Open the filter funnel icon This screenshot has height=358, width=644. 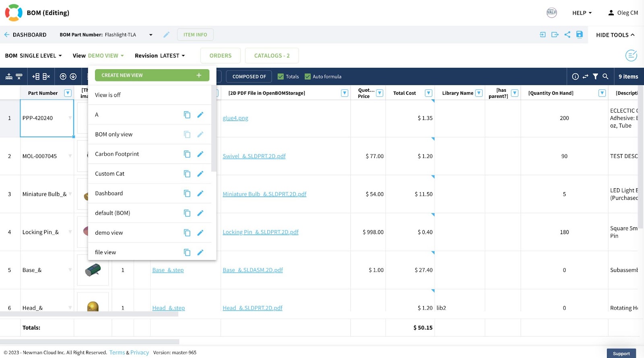(x=595, y=76)
